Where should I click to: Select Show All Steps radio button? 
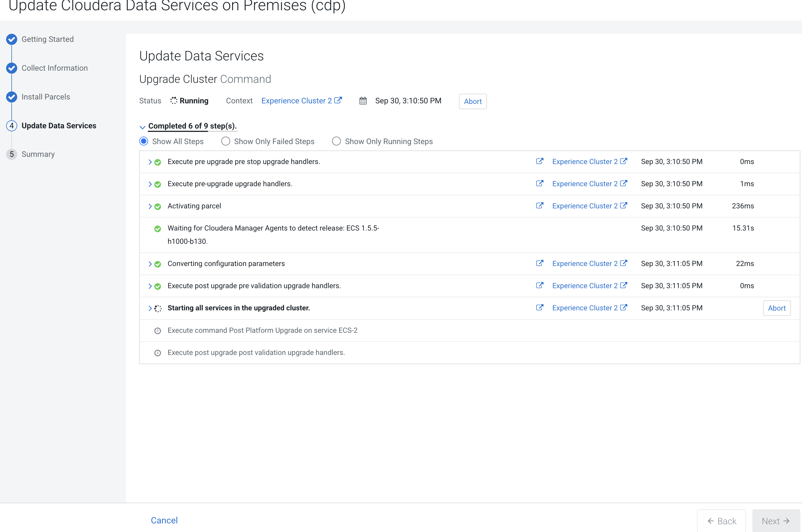[x=144, y=142]
